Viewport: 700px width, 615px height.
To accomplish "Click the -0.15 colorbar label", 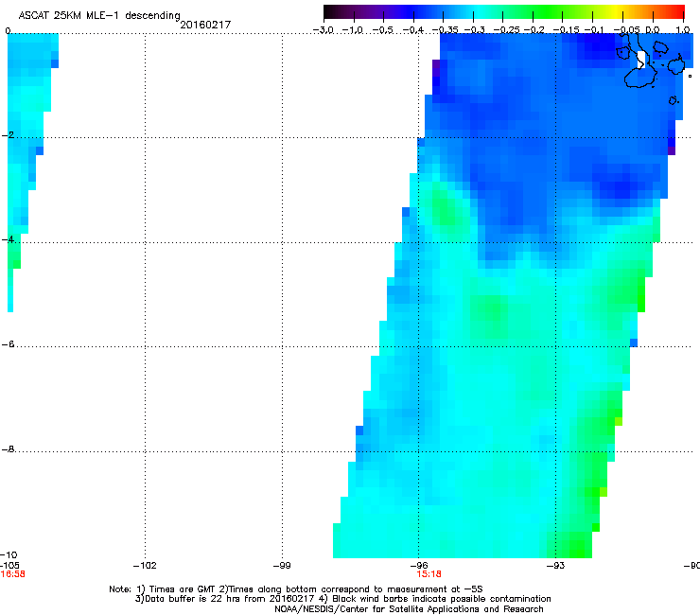I will click(566, 30).
